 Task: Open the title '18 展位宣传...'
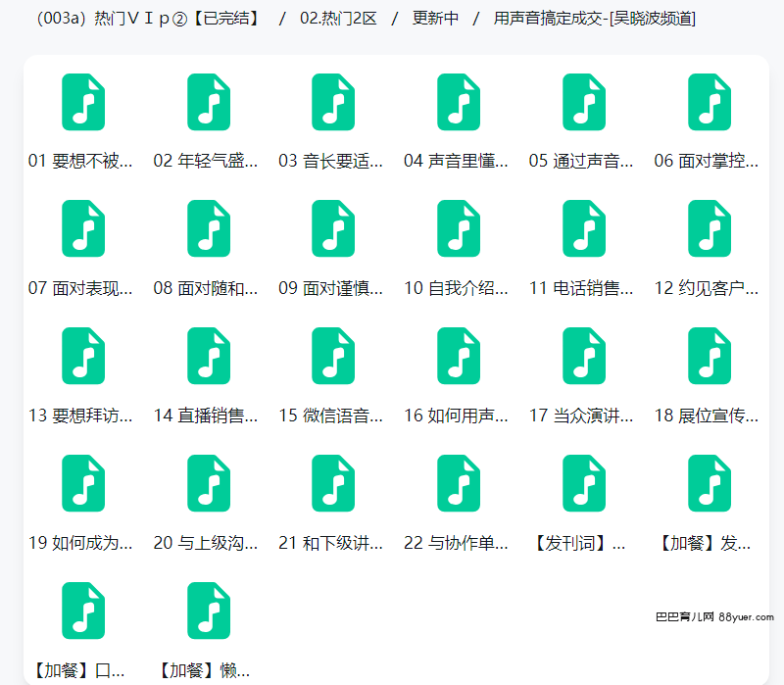pyautogui.click(x=707, y=416)
